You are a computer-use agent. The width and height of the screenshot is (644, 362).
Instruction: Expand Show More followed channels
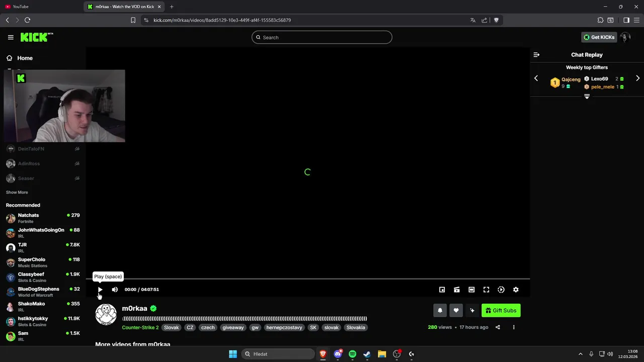point(17,193)
